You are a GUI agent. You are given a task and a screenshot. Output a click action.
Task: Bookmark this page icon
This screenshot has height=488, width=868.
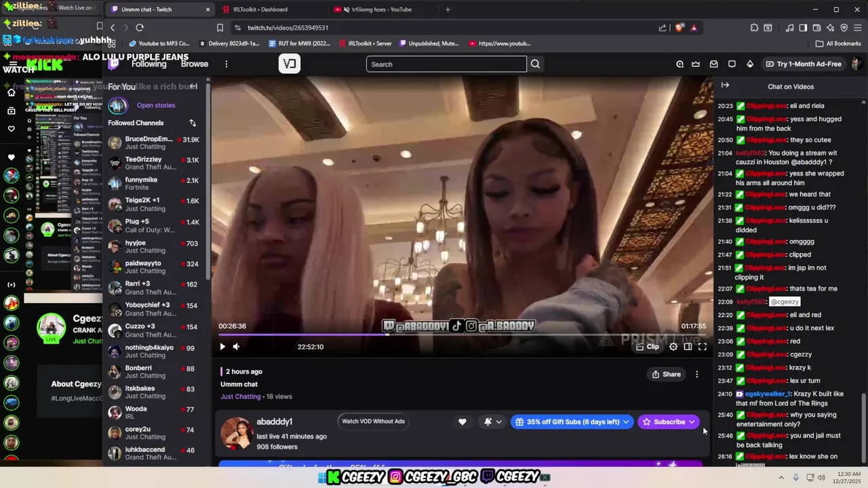[x=220, y=28]
